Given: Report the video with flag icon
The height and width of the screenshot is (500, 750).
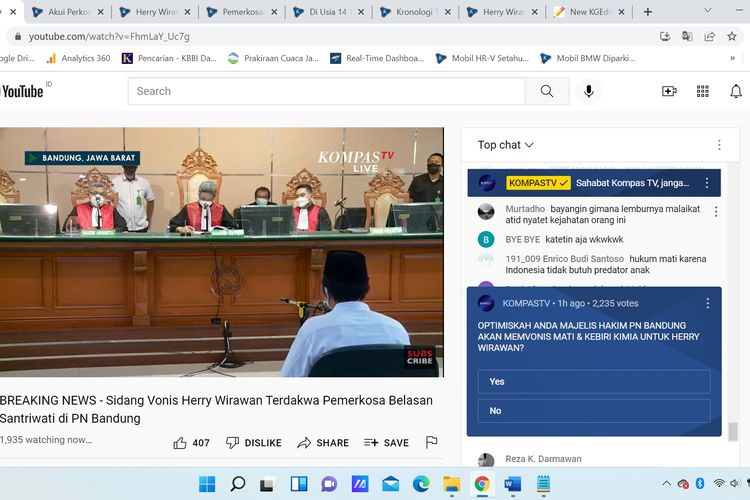Looking at the screenshot, I should [x=431, y=442].
